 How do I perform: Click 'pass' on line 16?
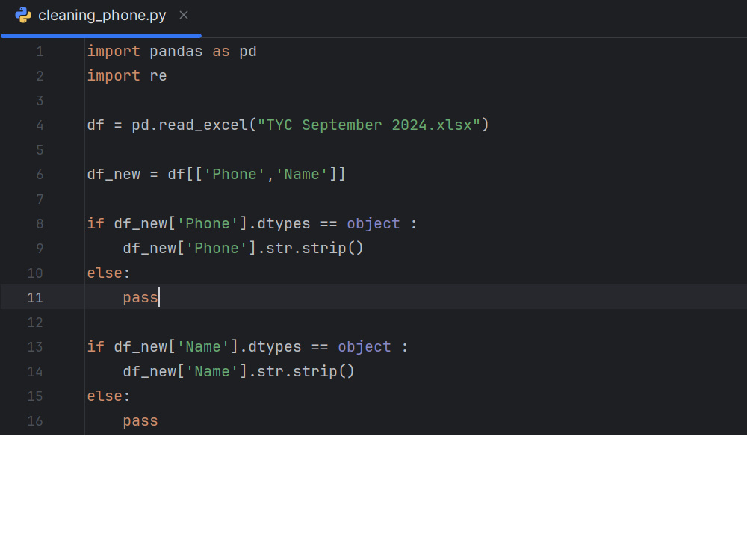(x=140, y=421)
